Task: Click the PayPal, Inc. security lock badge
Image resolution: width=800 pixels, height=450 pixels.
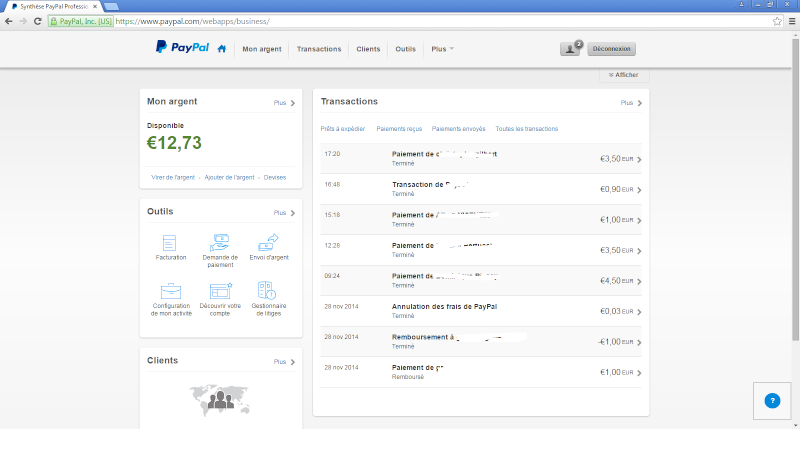Action: pos(81,21)
